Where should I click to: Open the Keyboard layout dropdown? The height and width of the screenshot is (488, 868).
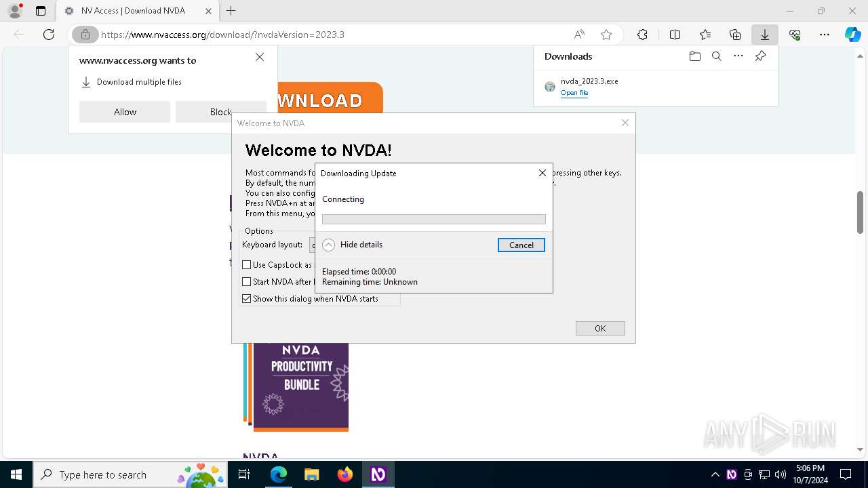pyautogui.click(x=312, y=245)
